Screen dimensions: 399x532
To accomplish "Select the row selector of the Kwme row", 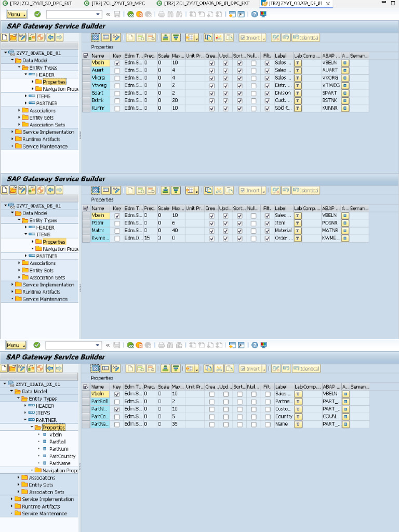I will coord(86,238).
